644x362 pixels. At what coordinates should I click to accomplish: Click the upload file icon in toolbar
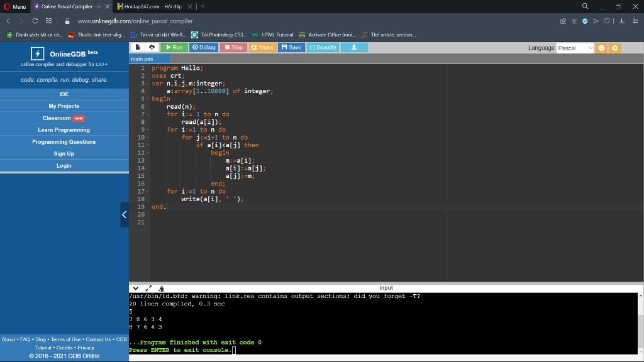tap(152, 47)
